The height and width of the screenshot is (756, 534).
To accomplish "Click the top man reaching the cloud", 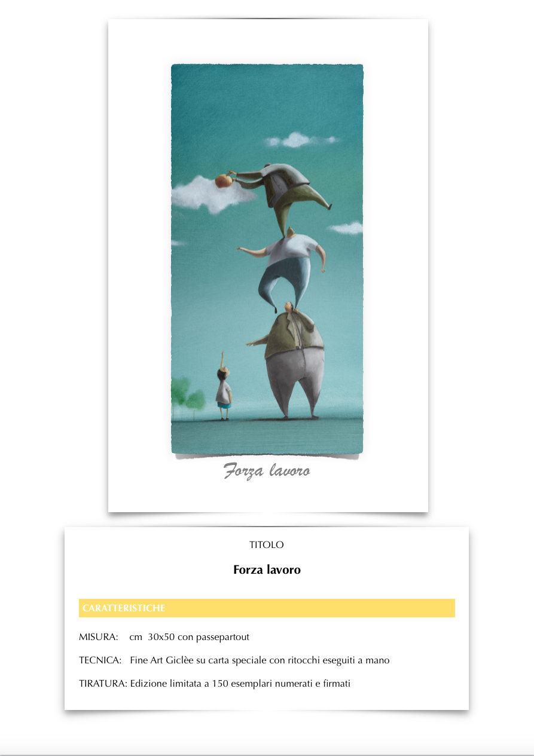I will [281, 192].
